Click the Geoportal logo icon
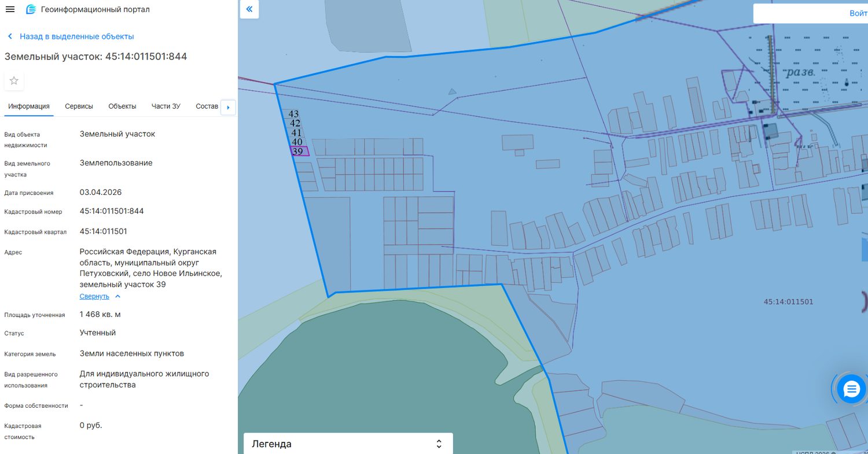This screenshot has width=868, height=454. [31, 9]
